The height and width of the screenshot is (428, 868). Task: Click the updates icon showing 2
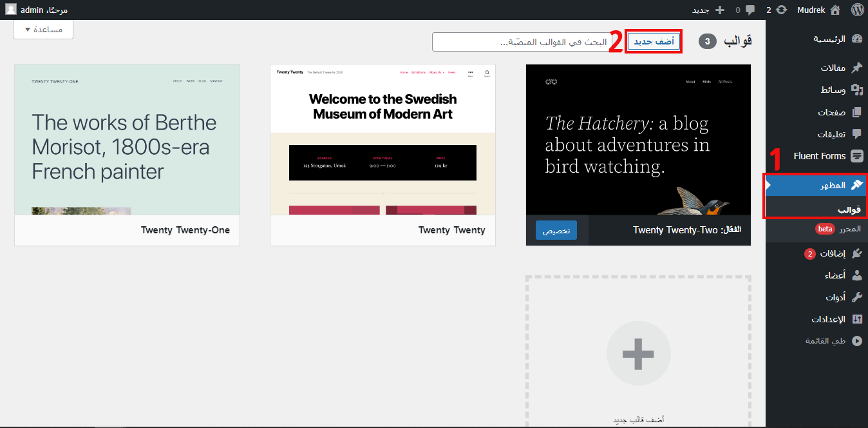782,10
